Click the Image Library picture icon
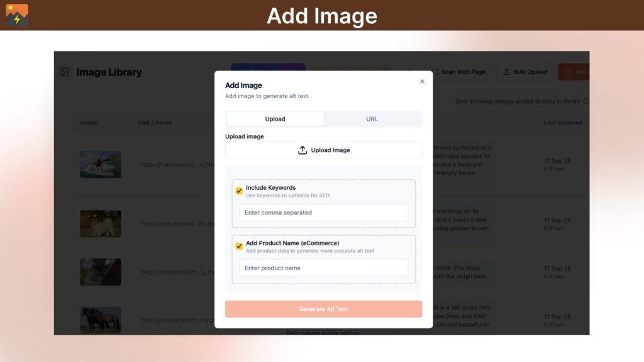 point(65,72)
